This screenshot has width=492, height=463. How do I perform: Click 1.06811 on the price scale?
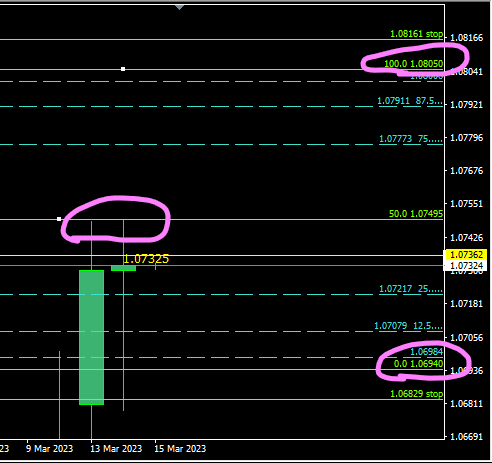point(466,404)
